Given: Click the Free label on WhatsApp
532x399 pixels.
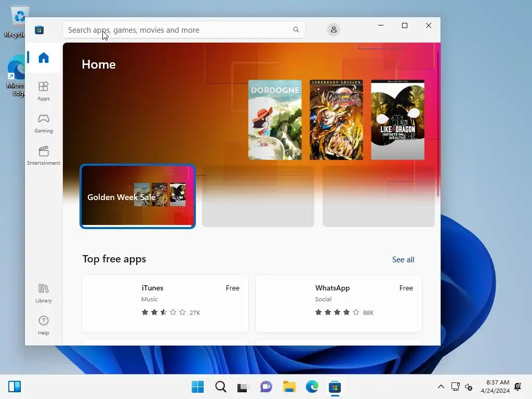Looking at the screenshot, I should pos(406,288).
